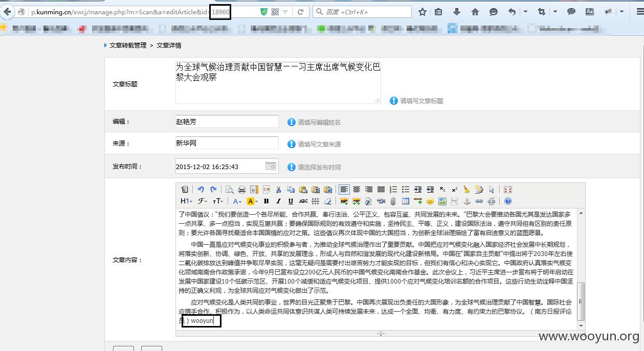
Task: Toggle bold formatting
Action: (x=266, y=201)
